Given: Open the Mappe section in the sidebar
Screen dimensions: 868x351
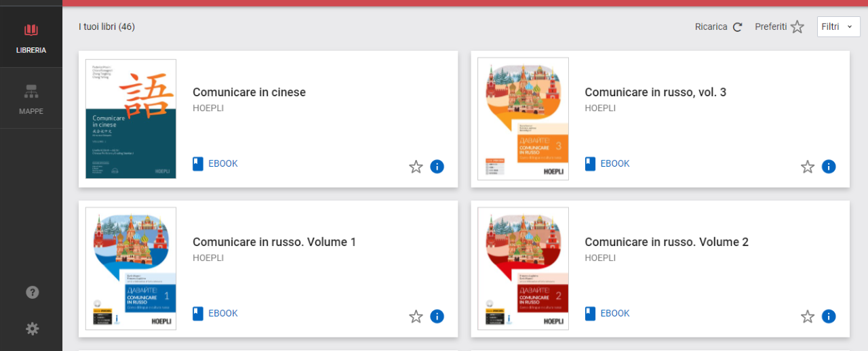Looking at the screenshot, I should pos(31,98).
